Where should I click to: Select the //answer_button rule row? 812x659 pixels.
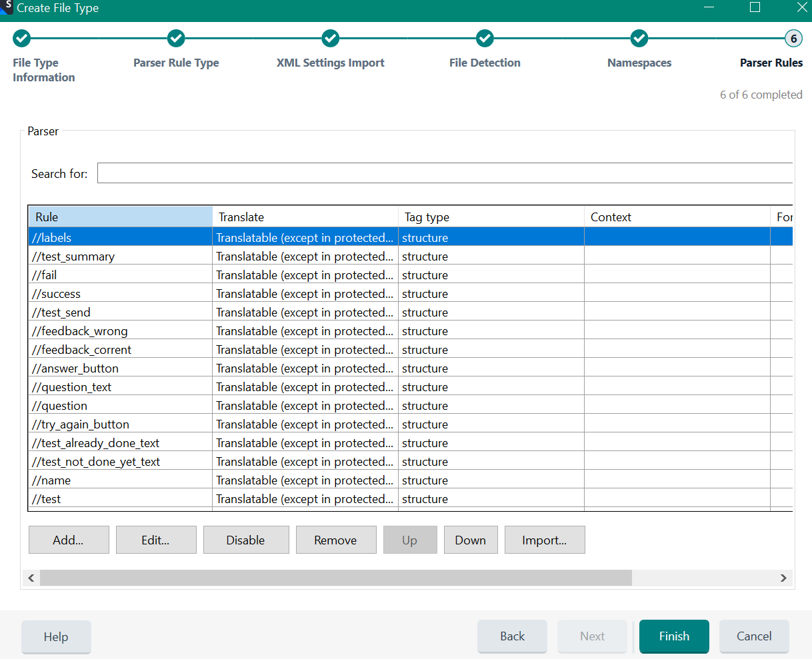click(x=411, y=368)
